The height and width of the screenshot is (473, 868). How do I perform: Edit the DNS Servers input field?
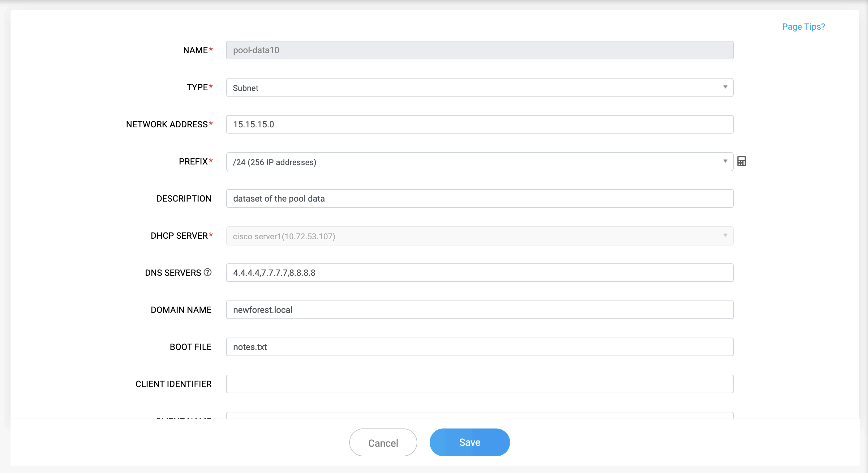[x=479, y=273]
